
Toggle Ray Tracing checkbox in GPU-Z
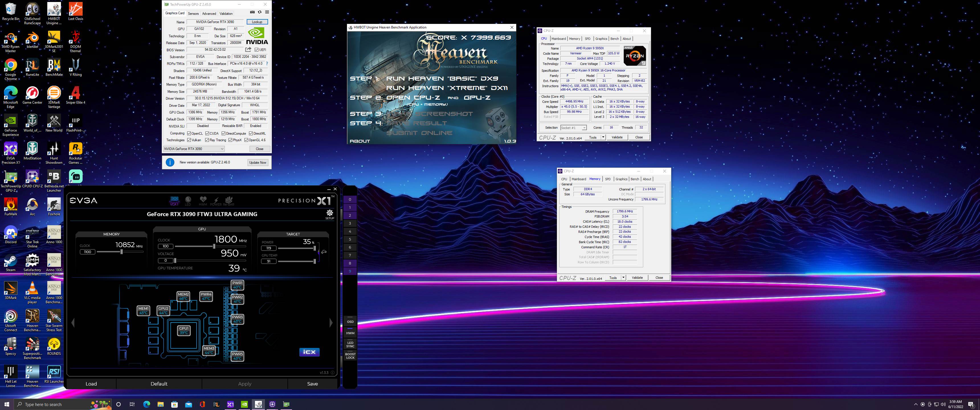207,140
